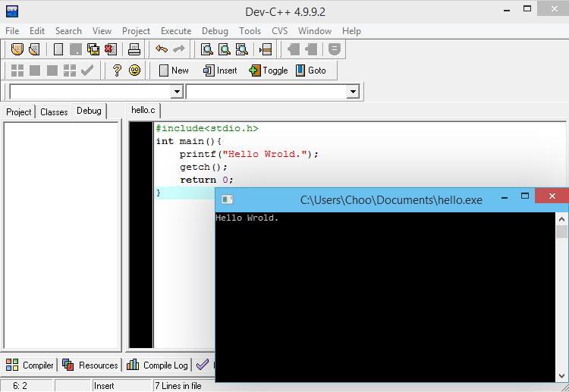Open Find with the first magnifier icon
Screen dimensions: 569x392
[207, 49]
